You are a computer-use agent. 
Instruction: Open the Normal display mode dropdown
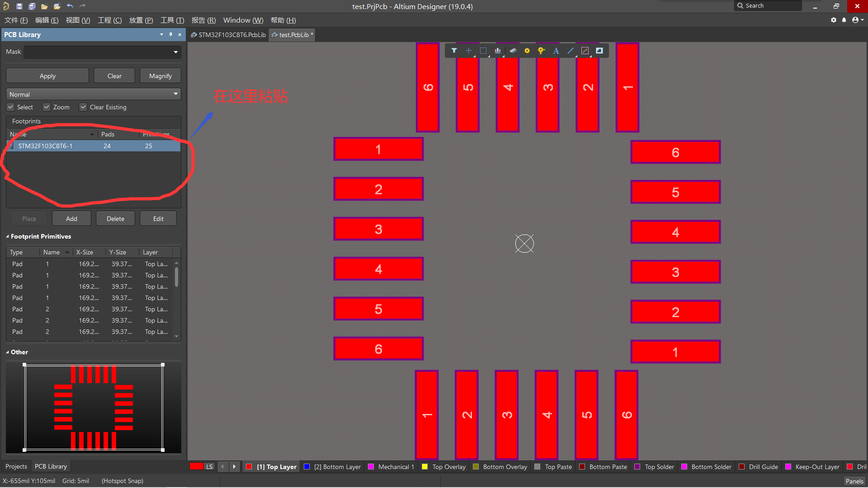[175, 94]
